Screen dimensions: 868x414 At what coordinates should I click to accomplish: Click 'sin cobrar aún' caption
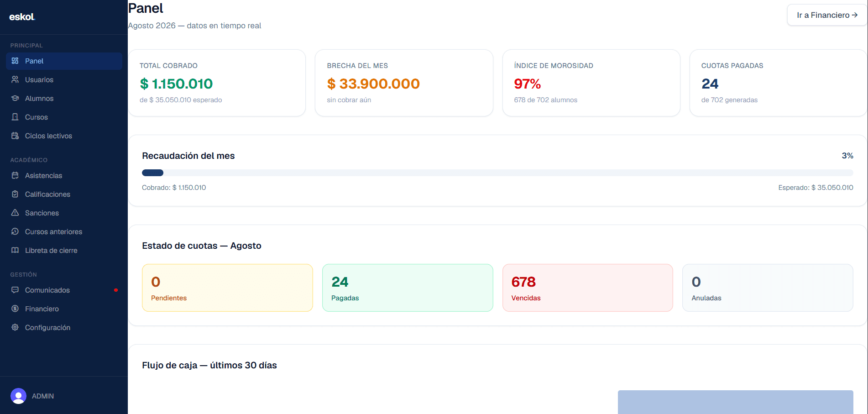point(349,100)
